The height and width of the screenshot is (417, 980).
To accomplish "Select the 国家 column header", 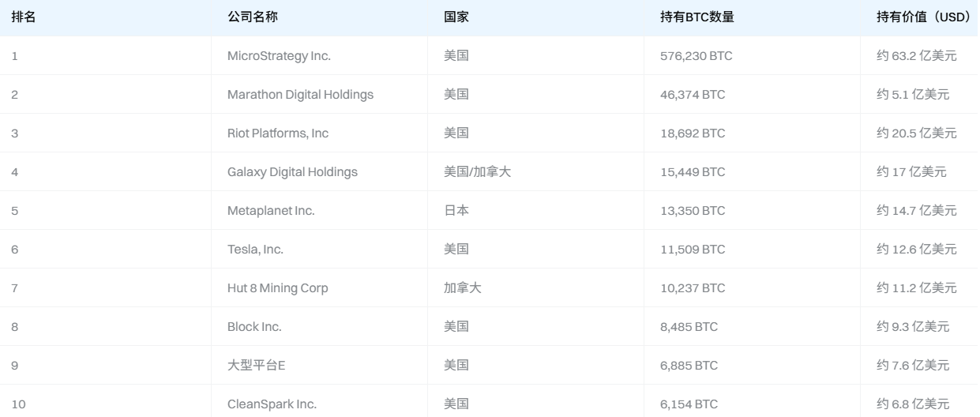I will [456, 17].
